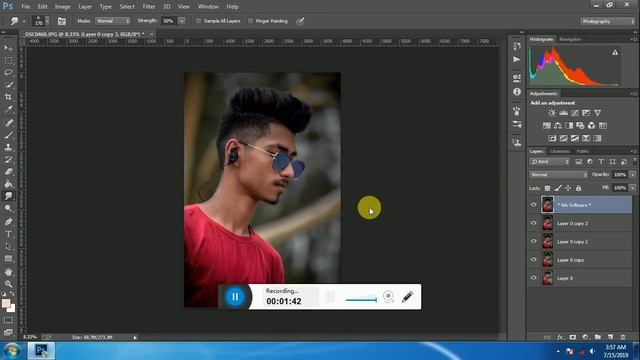640x360 pixels.
Task: Open status bar info arrow menu
Action: pyautogui.click(x=135, y=338)
